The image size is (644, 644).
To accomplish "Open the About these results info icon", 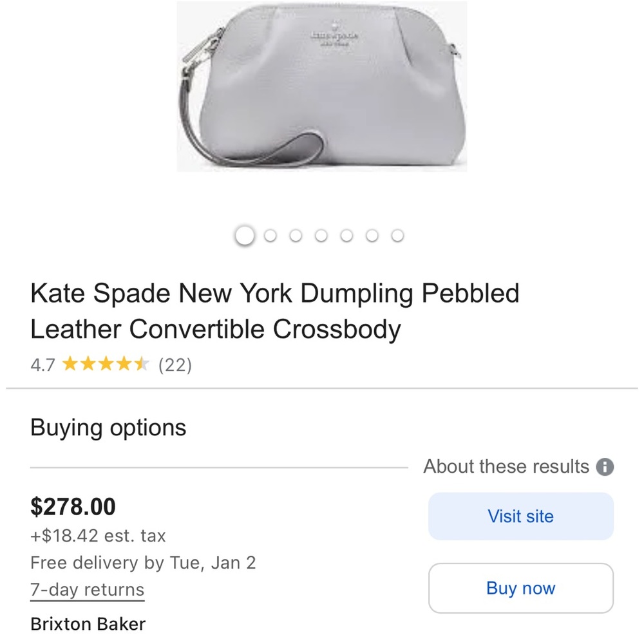I will 606,466.
